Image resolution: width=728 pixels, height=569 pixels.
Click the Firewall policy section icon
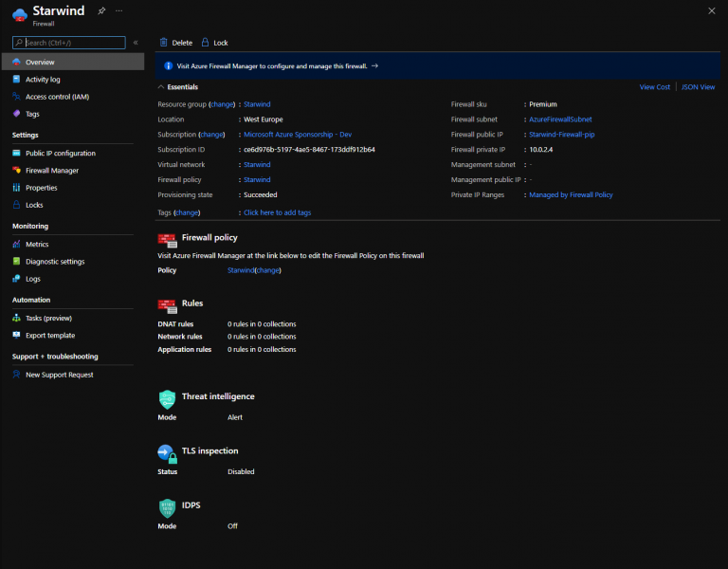167,241
